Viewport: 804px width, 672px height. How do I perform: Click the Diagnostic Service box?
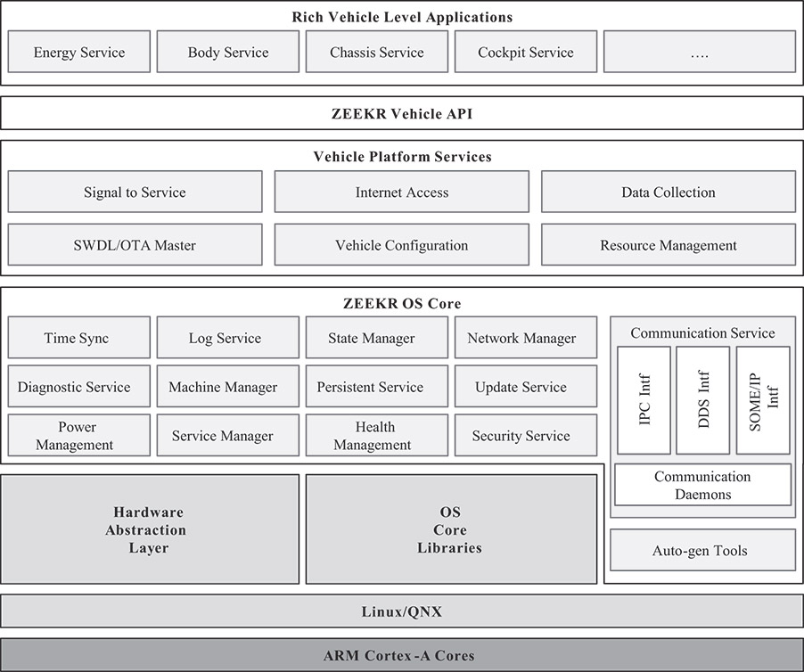(x=79, y=387)
